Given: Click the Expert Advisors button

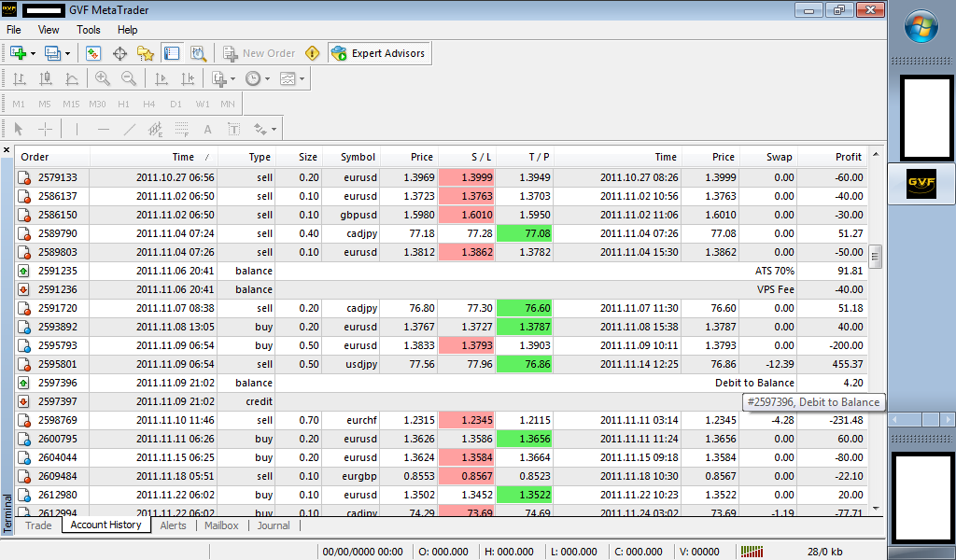Looking at the screenshot, I should point(378,53).
